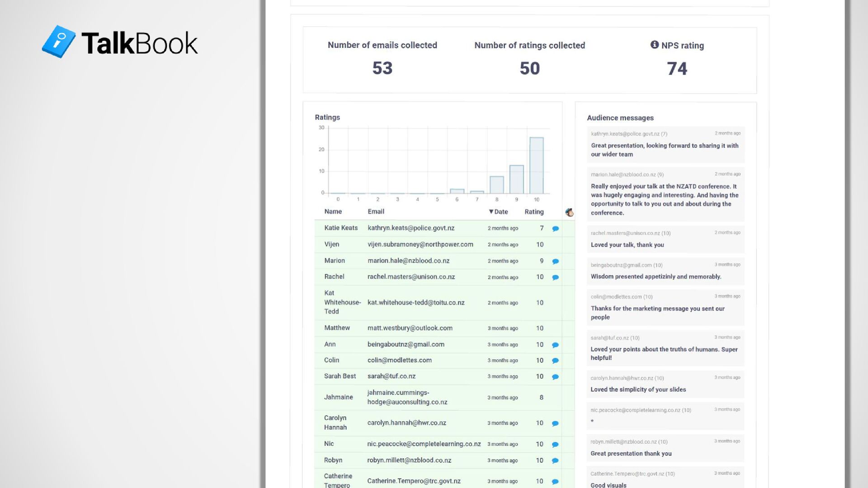This screenshot has width=868, height=488.
Task: Click the message icon for Sarah Best
Action: point(556,377)
